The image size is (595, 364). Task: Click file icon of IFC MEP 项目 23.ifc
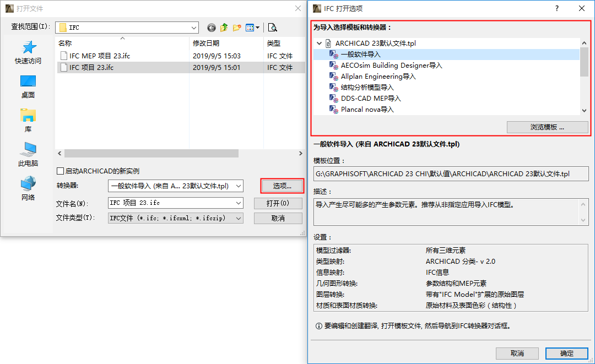pyautogui.click(x=64, y=56)
